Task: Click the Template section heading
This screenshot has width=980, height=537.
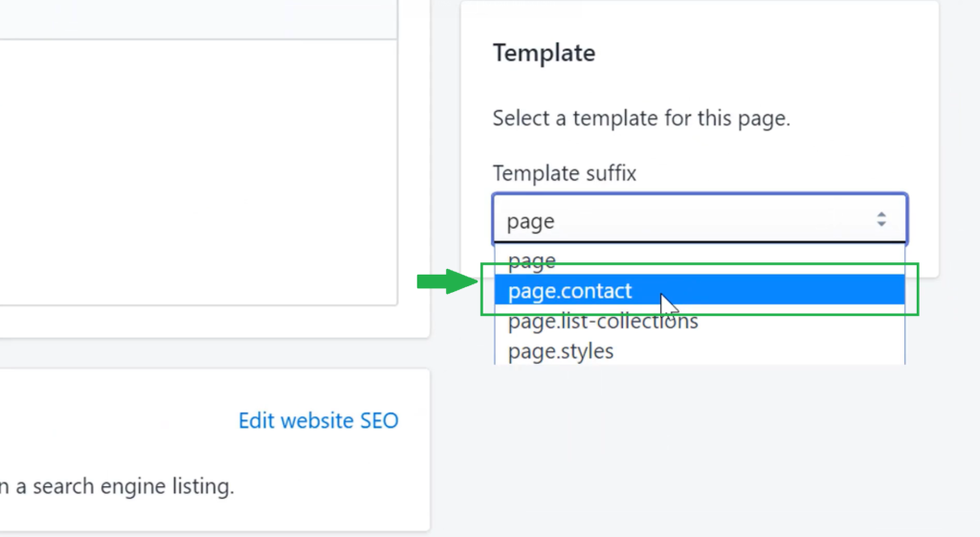Action: (x=544, y=54)
